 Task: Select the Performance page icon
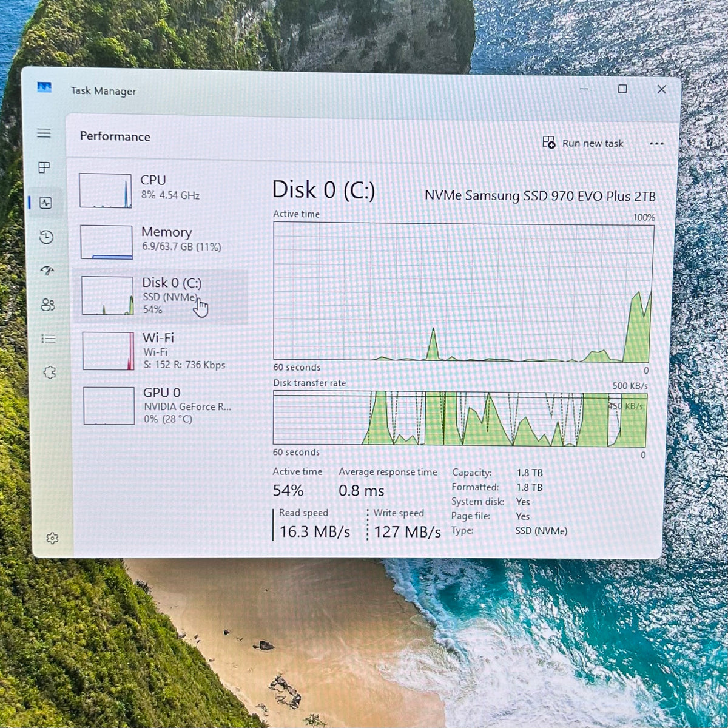click(45, 203)
